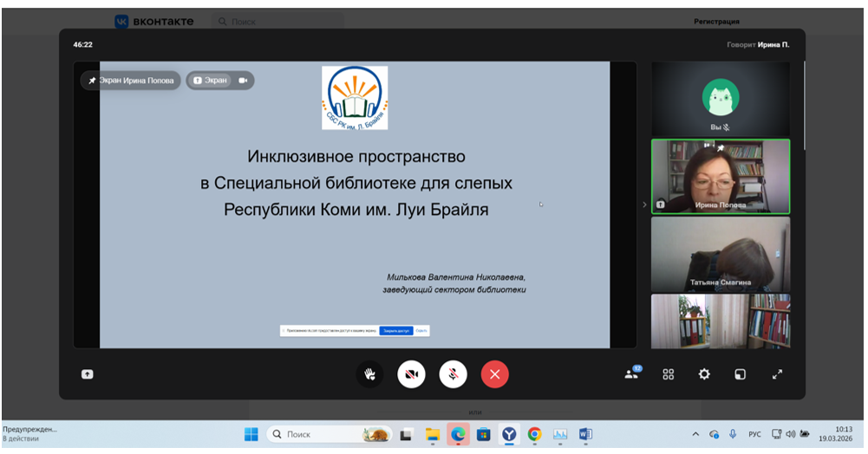Collapse the participants side panel arrow
The width and height of the screenshot is (868, 454).
[x=644, y=204]
